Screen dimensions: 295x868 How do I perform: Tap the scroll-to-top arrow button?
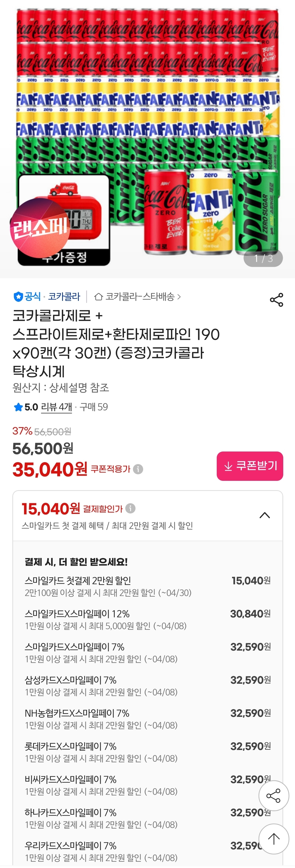click(x=273, y=839)
